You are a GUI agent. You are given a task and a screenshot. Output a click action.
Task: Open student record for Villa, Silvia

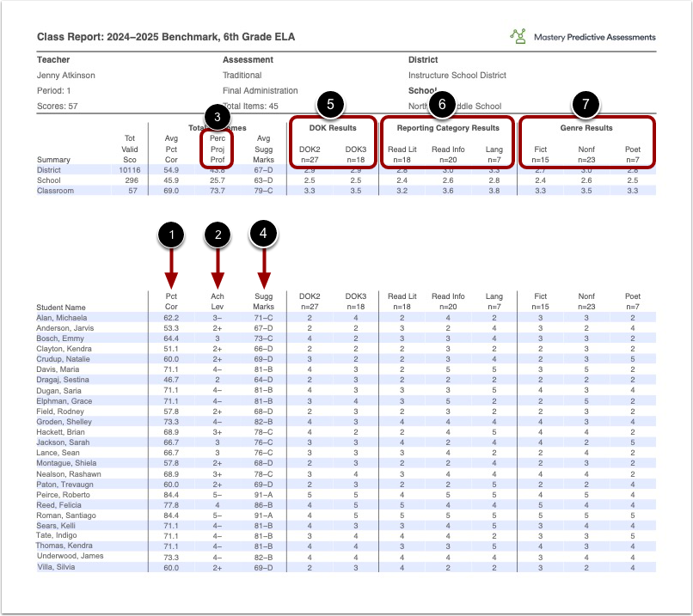[57, 566]
